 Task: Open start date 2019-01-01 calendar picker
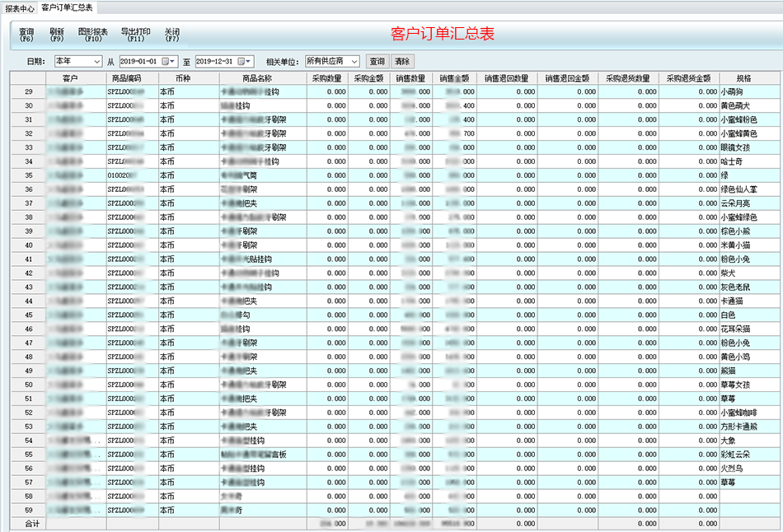[168, 62]
